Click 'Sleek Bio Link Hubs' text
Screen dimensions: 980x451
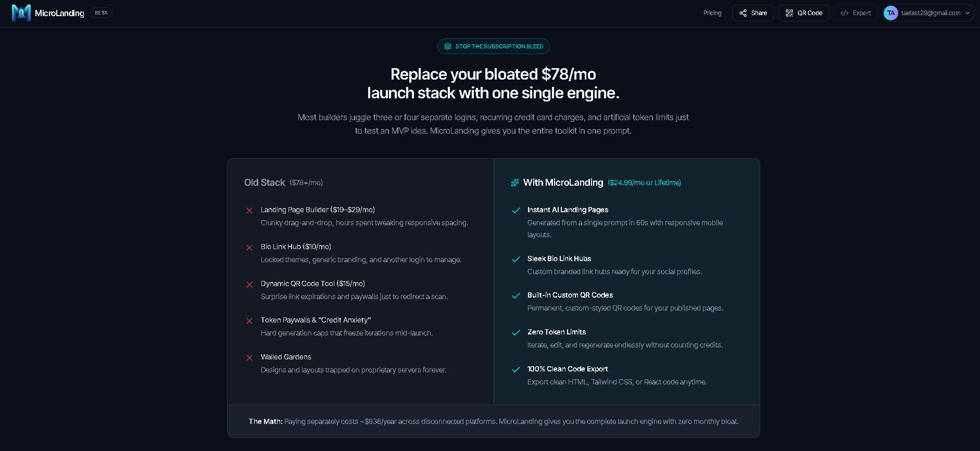[x=559, y=259]
